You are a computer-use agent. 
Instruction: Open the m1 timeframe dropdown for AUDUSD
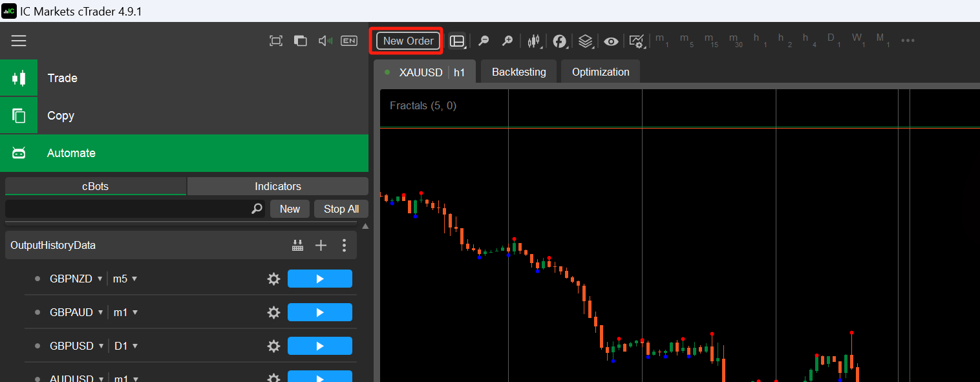click(125, 379)
